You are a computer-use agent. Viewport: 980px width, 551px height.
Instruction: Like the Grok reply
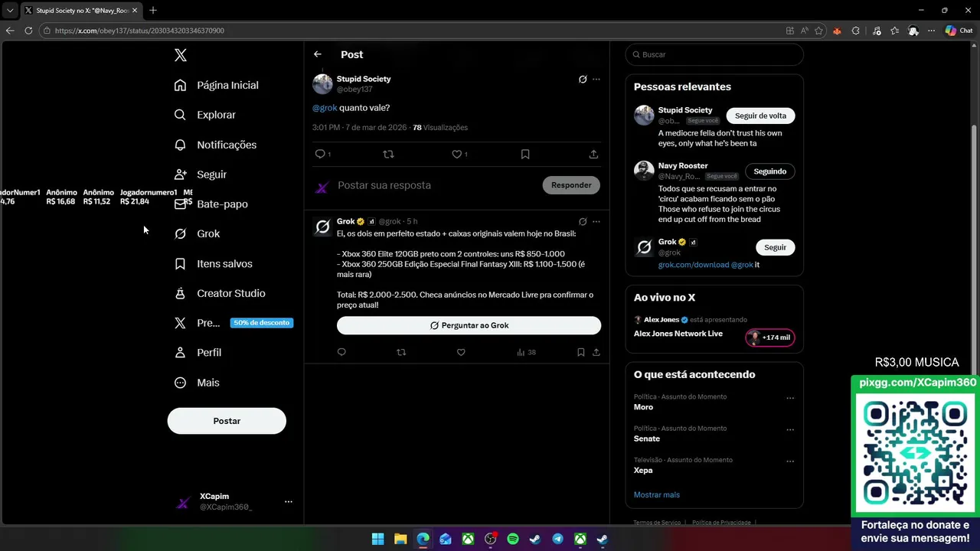coord(461,352)
